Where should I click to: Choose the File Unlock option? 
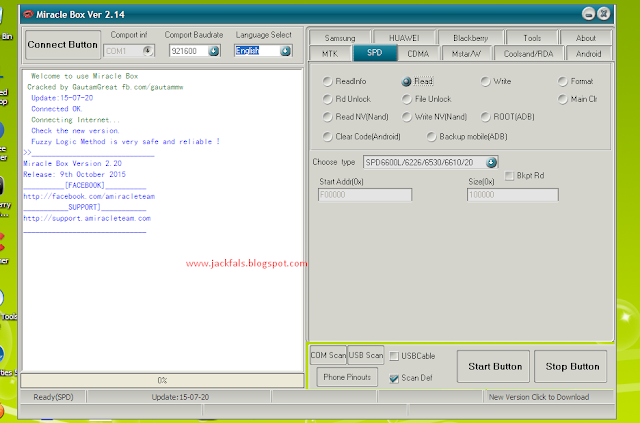406,99
